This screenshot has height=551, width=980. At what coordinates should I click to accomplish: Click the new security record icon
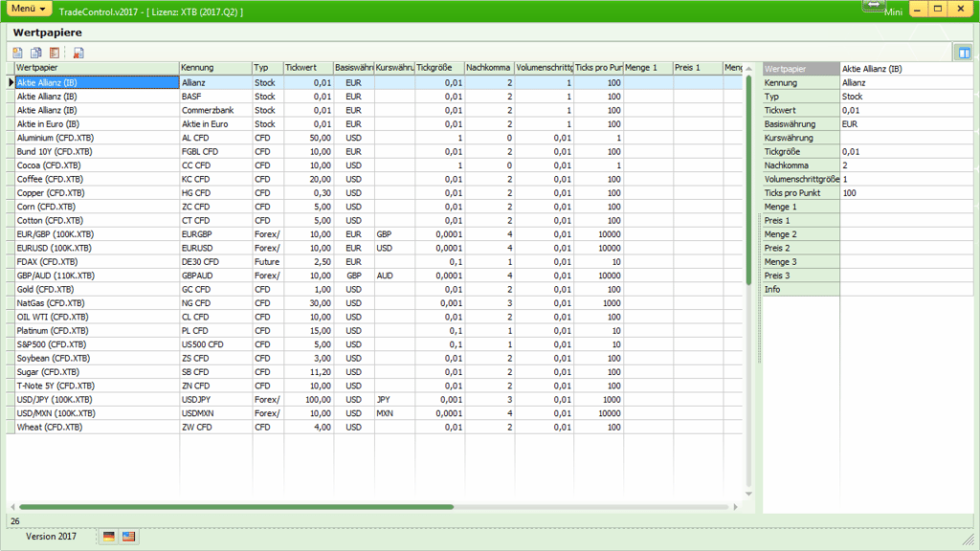[x=17, y=54]
